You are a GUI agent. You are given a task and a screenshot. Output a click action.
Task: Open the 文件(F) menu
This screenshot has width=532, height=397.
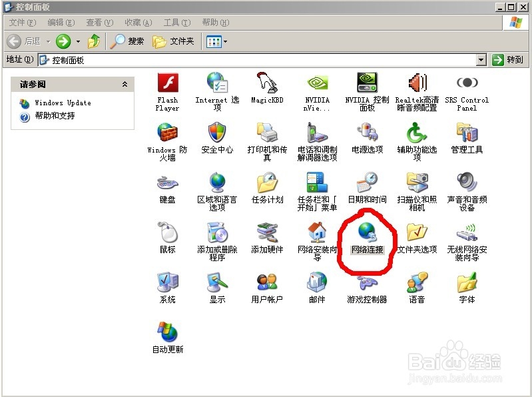tap(23, 23)
